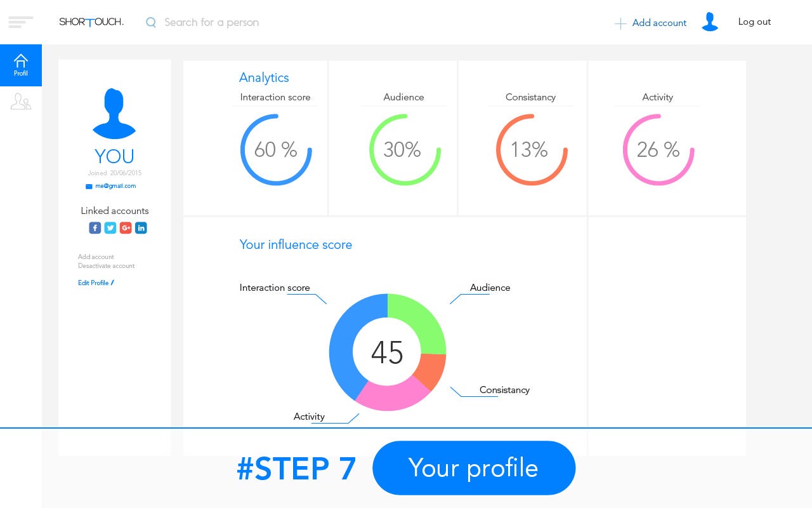
Task: Click the Twitter linked account icon
Action: [110, 228]
